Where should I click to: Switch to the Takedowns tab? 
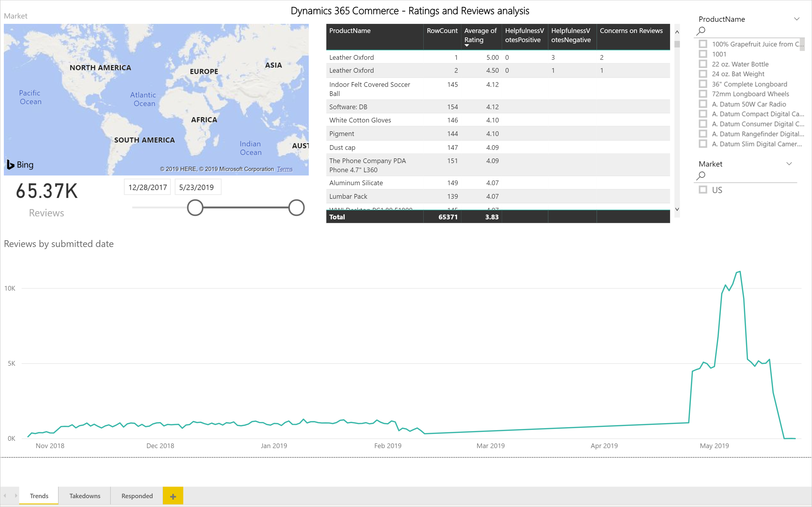coord(85,496)
